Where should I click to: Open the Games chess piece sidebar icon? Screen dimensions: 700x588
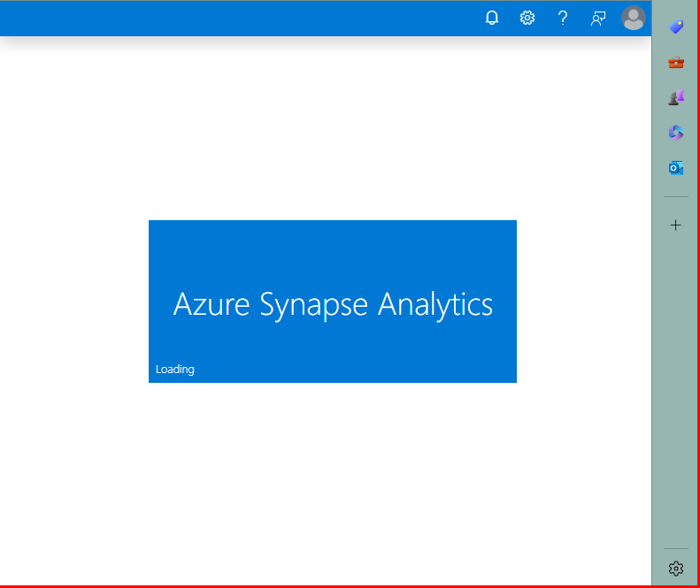coord(676,97)
